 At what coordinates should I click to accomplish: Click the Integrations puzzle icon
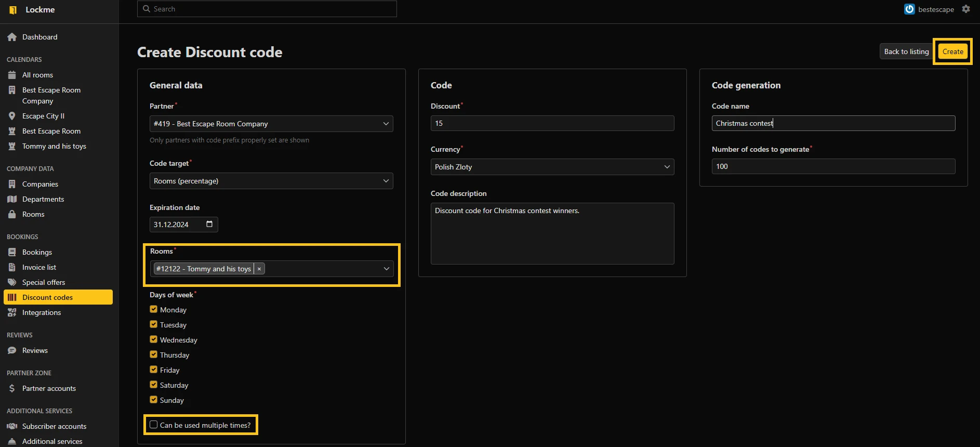click(x=12, y=312)
